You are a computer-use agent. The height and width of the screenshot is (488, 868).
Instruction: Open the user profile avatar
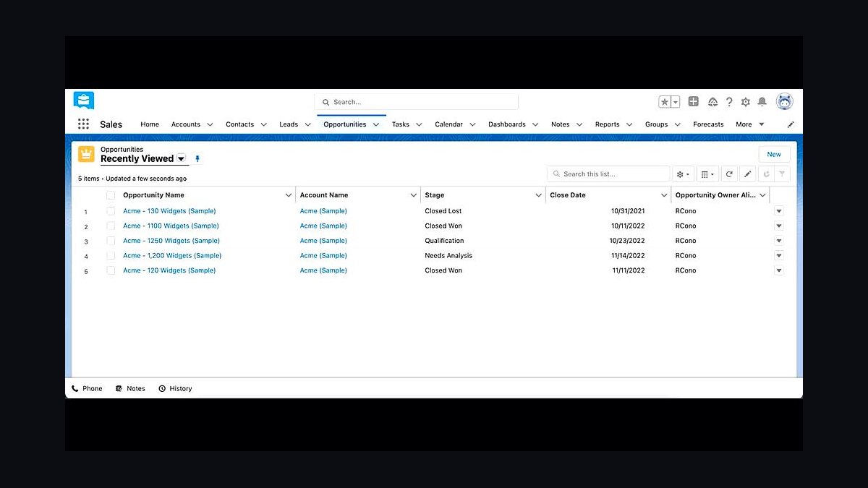[x=784, y=102]
